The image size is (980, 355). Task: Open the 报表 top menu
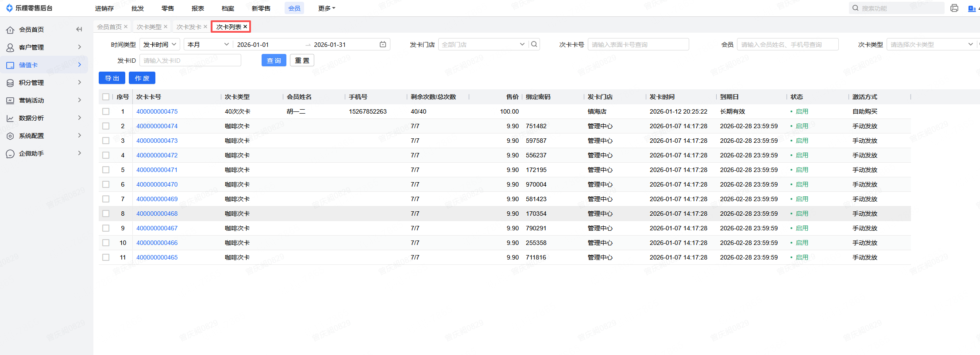tap(198, 8)
